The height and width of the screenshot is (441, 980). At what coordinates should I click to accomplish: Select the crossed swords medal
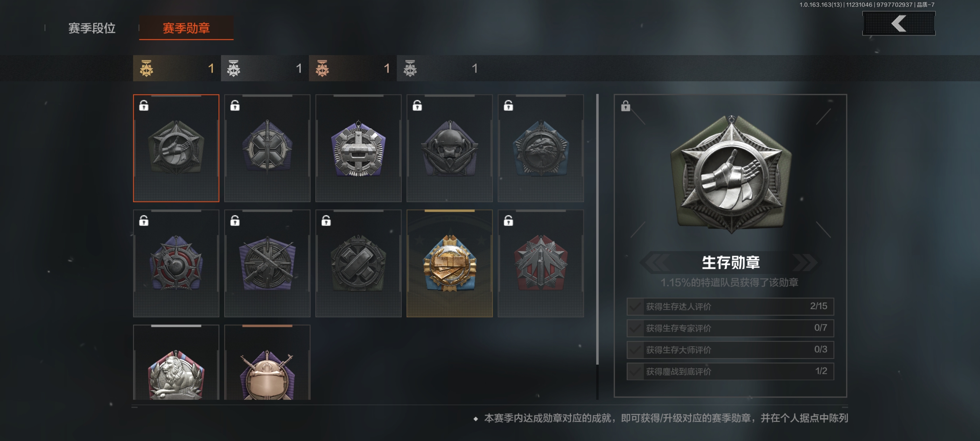click(267, 148)
